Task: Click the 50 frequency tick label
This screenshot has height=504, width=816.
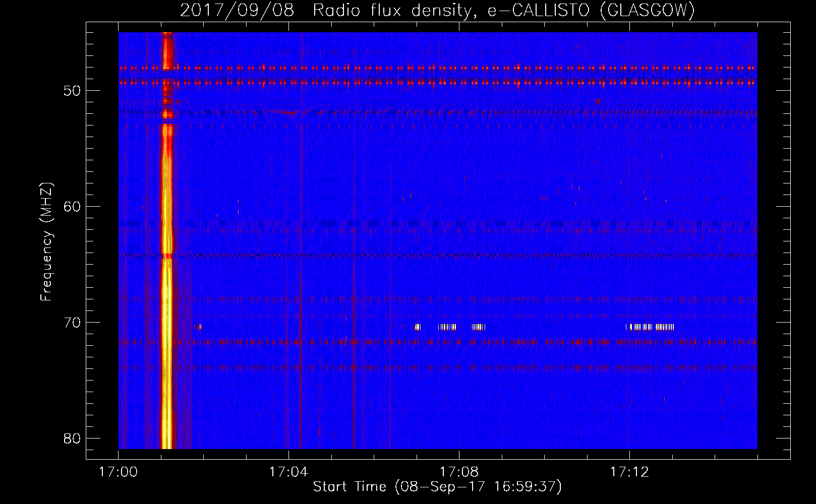Action: [72, 91]
